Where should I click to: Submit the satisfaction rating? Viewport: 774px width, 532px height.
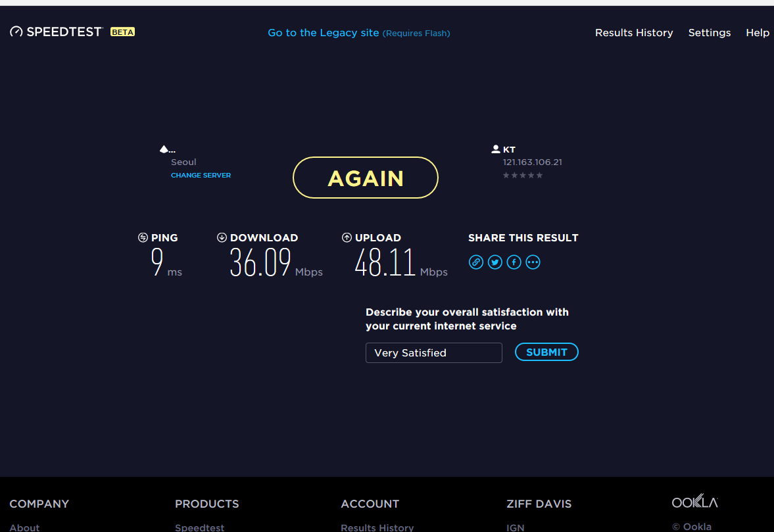[x=546, y=352]
